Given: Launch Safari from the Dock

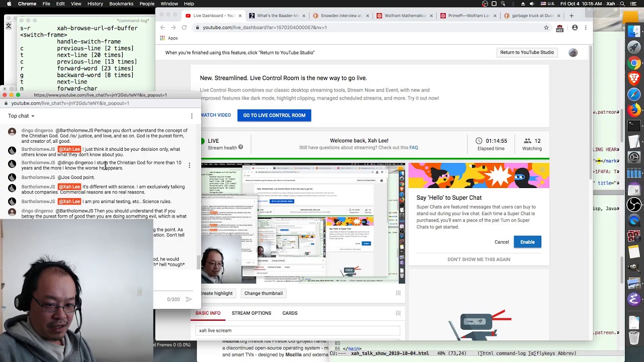Looking at the screenshot, I should point(634,94).
